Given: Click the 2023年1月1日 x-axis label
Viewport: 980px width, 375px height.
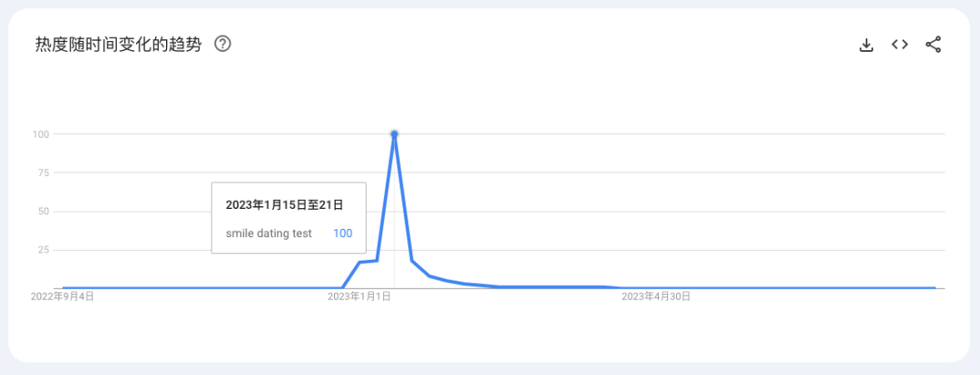Looking at the screenshot, I should click(x=358, y=296).
